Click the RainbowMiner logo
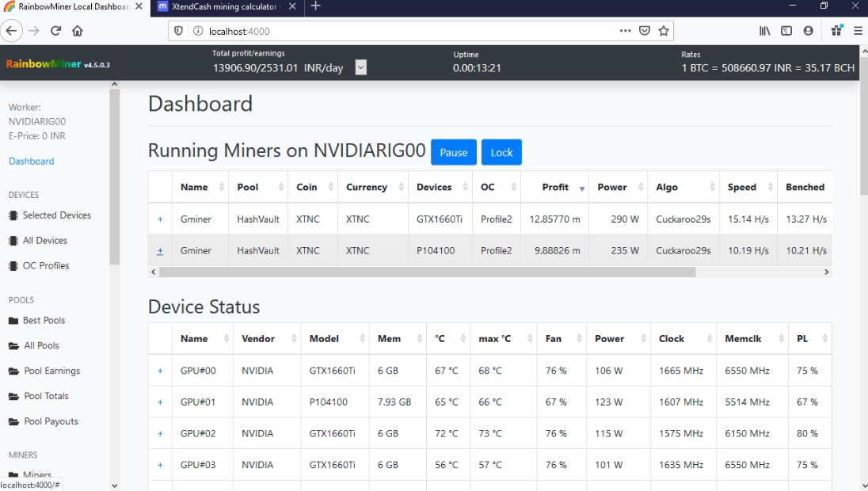The width and height of the screenshot is (868, 491). tap(58, 63)
